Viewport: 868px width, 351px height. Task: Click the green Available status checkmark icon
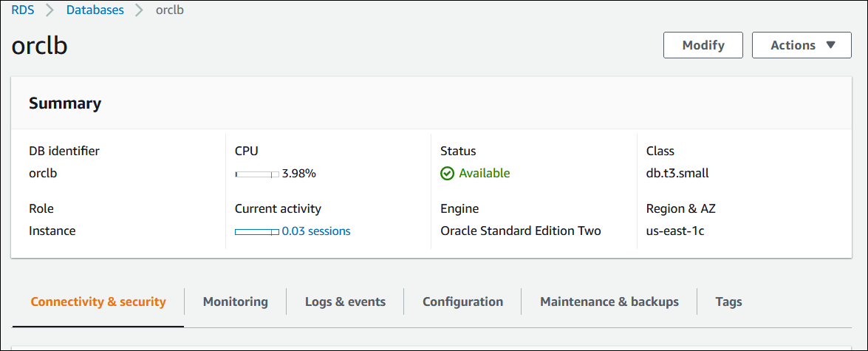pos(447,174)
